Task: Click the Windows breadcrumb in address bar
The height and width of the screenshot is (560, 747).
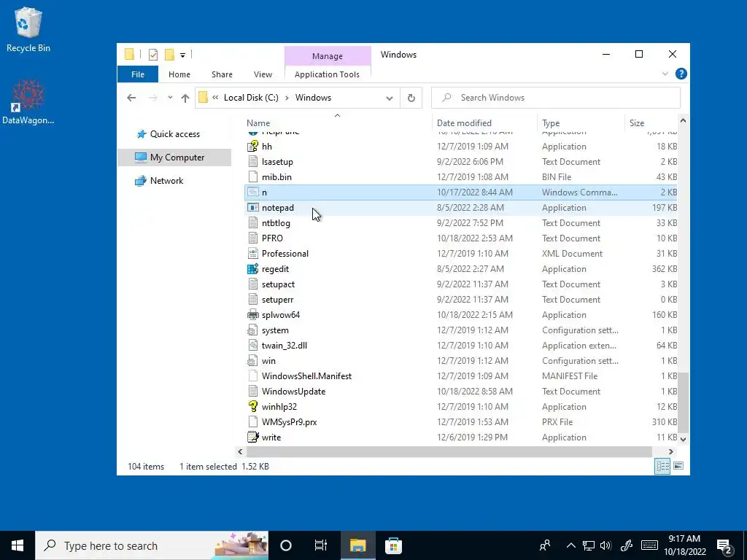Action: click(x=313, y=98)
